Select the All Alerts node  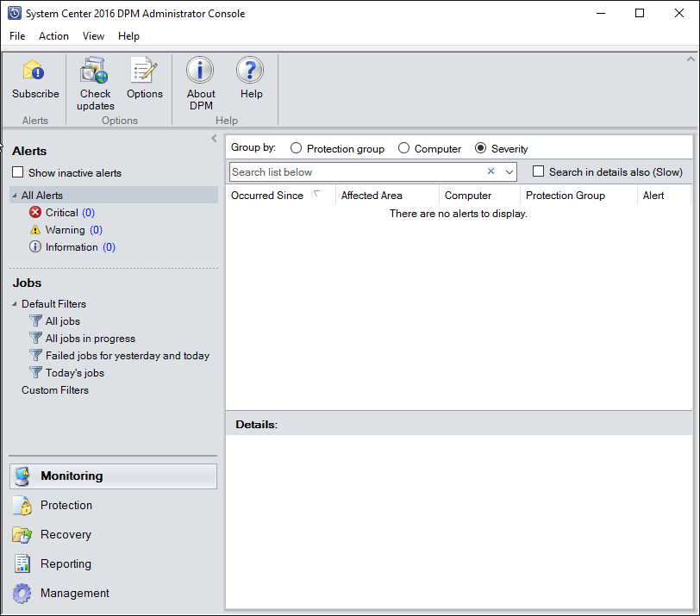tap(114, 196)
